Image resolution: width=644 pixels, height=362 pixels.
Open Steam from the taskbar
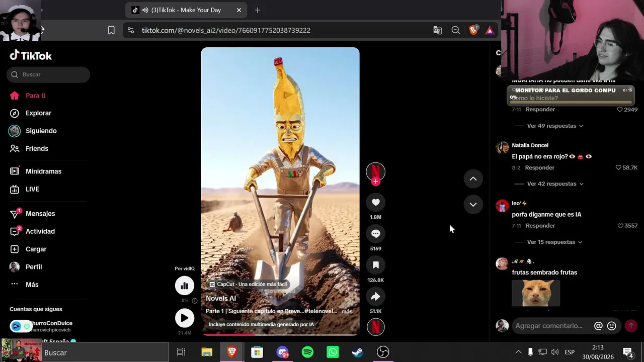pos(358,352)
